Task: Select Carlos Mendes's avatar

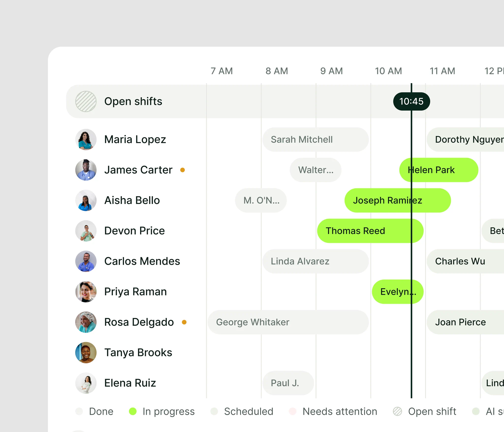Action: 86,261
